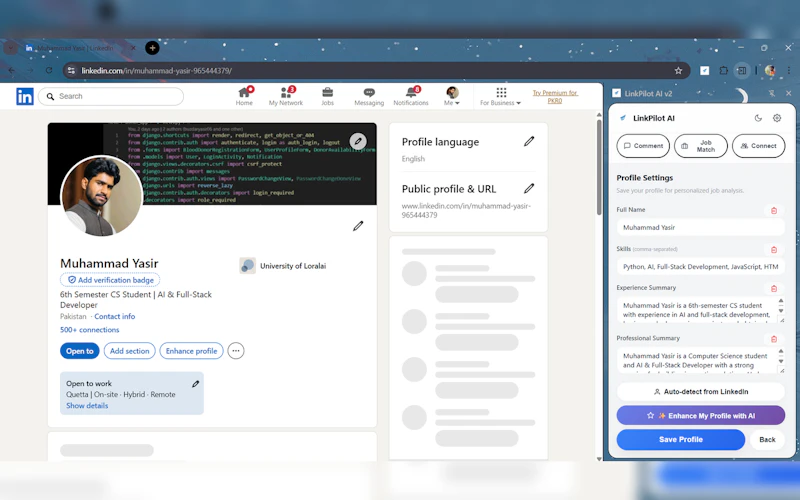Click Save Profile button
Viewport: 800px width, 500px height.
[681, 439]
